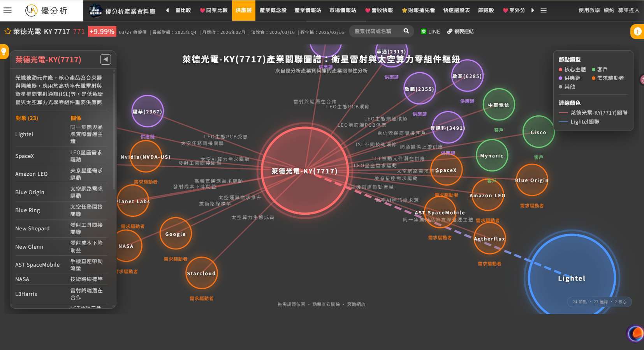
Task: Open the 產業概念股 tab
Action: [x=273, y=11]
